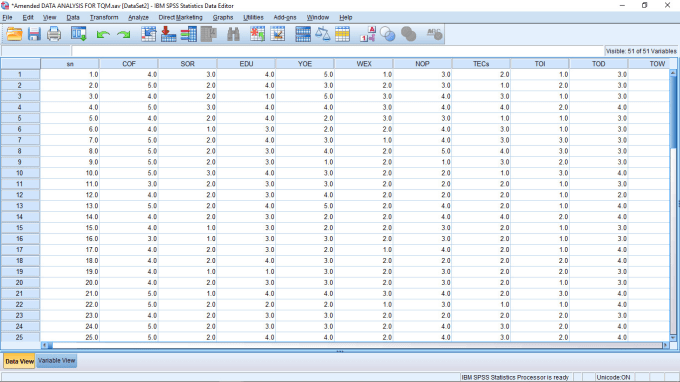The width and height of the screenshot is (680, 382).
Task: Open the Variables info icon
Action: coord(189,34)
